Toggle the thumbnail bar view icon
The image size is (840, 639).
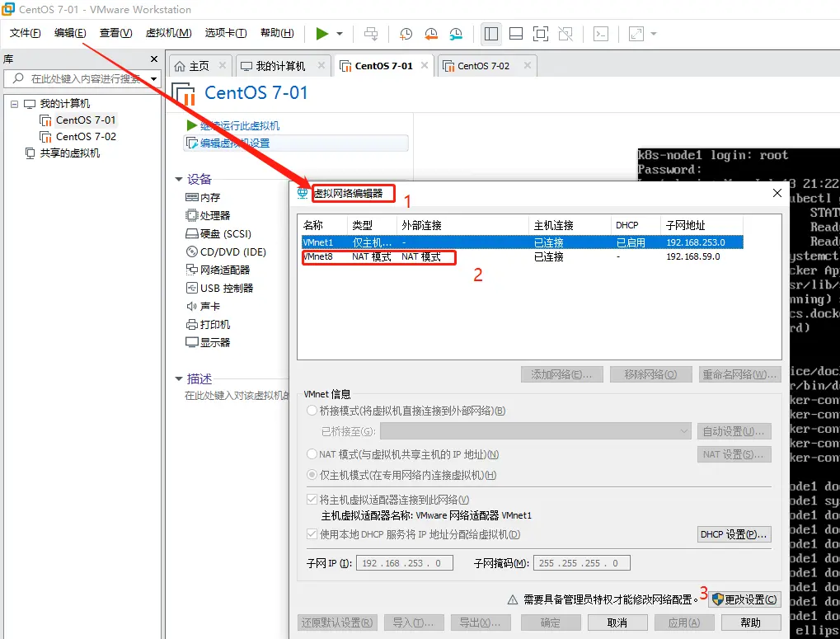click(x=516, y=34)
